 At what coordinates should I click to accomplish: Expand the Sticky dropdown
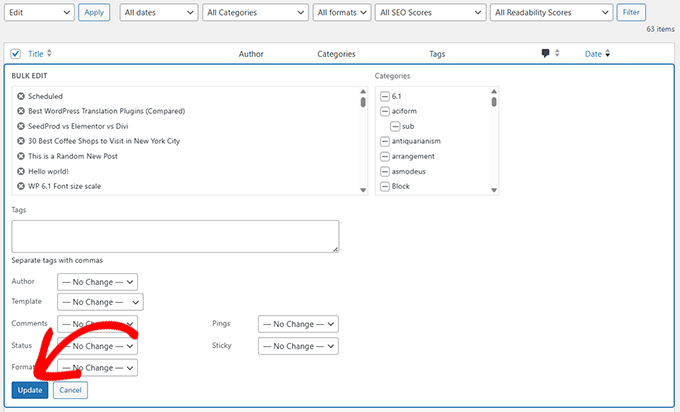click(298, 346)
